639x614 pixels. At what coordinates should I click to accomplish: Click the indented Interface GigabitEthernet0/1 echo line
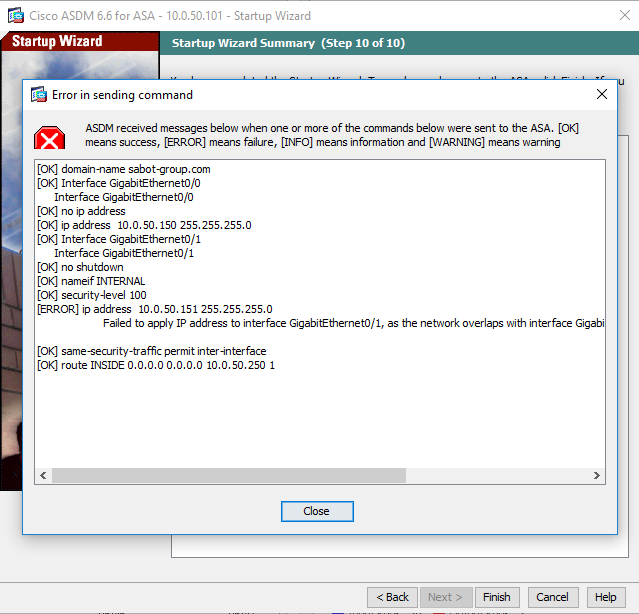click(x=124, y=253)
